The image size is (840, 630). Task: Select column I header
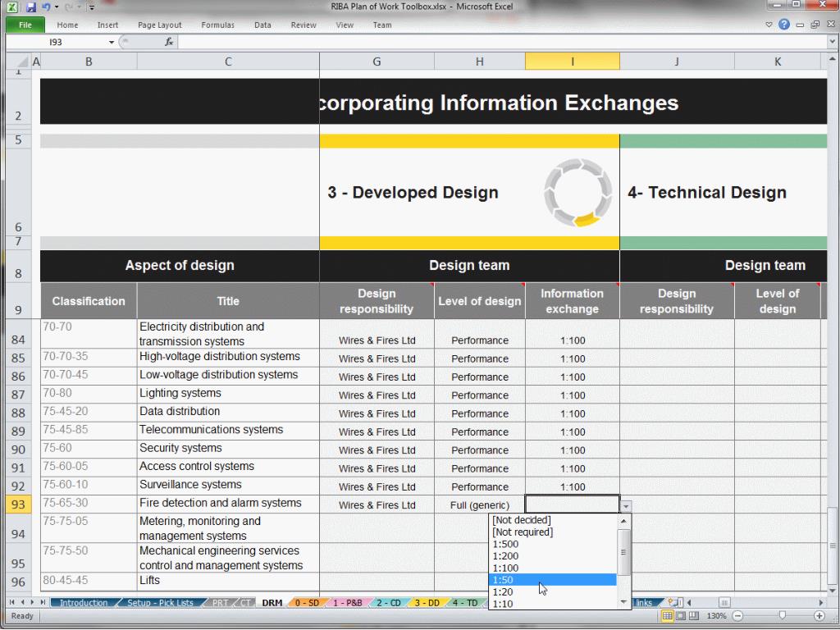point(572,62)
